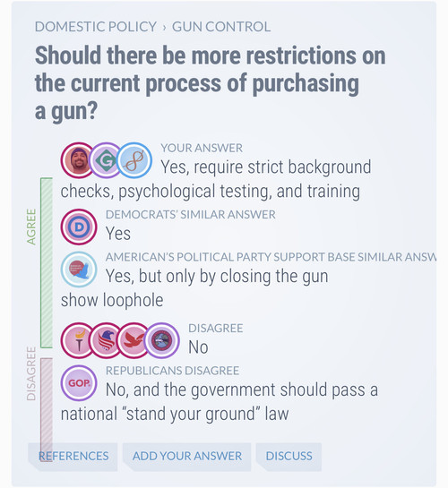
Task: Click the green Agree range bar
Action: click(47, 262)
